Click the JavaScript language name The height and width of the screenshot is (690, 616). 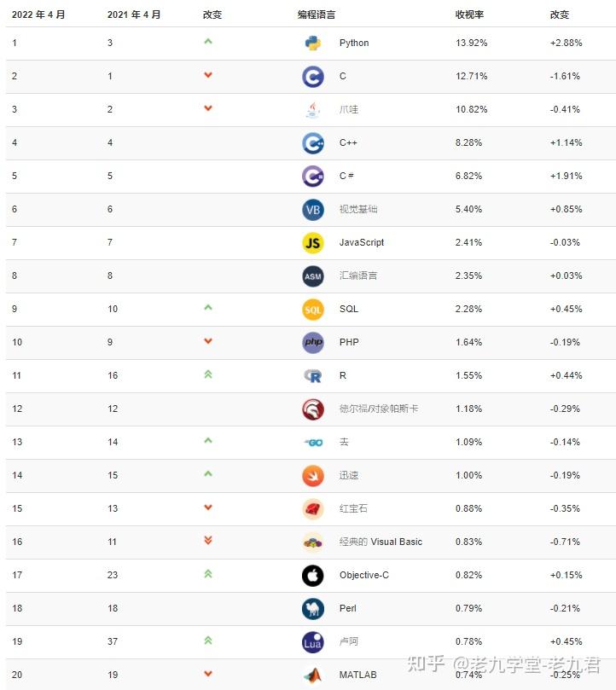362,243
